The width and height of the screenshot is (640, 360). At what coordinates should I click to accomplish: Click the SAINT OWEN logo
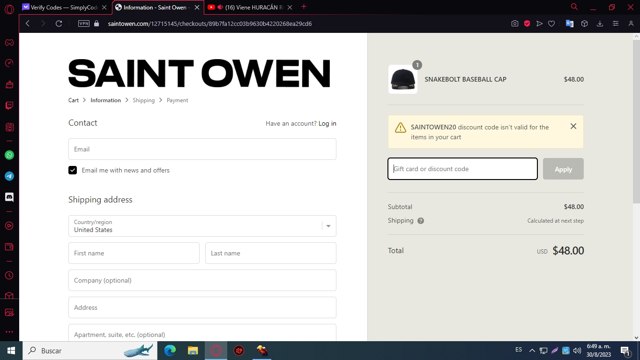tap(199, 73)
